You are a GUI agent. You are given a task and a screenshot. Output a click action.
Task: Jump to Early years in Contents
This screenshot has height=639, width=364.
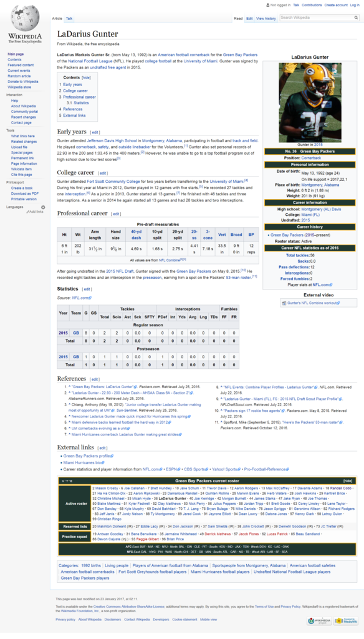72,85
